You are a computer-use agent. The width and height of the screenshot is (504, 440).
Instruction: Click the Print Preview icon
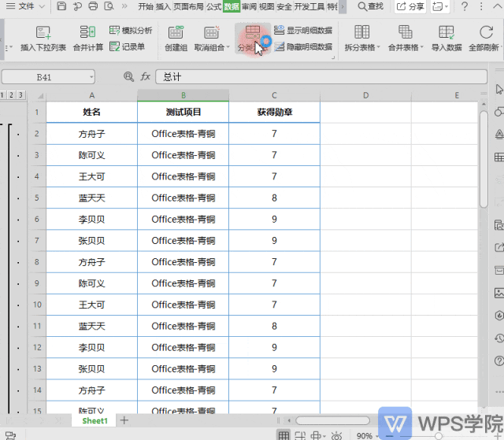pos(109,6)
